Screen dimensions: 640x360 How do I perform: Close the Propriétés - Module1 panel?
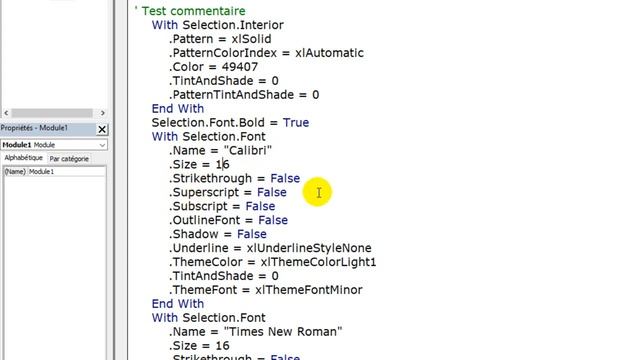[x=102, y=129]
